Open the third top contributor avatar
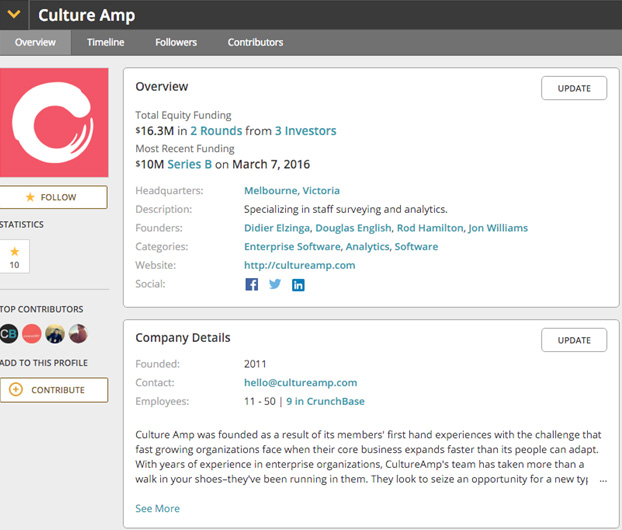Screen dimensions: 622x530 55,334
